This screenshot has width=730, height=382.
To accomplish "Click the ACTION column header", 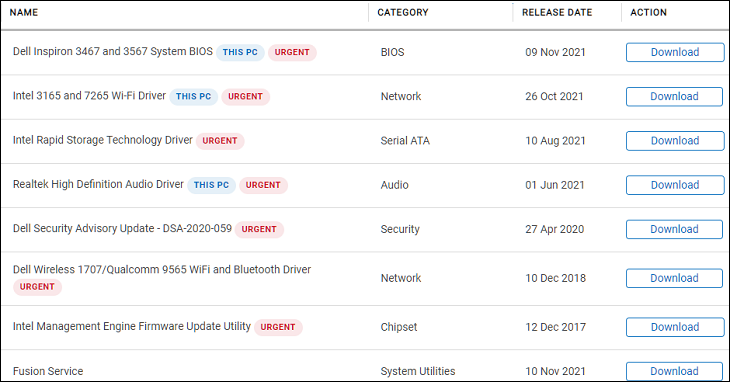I will pos(648,13).
